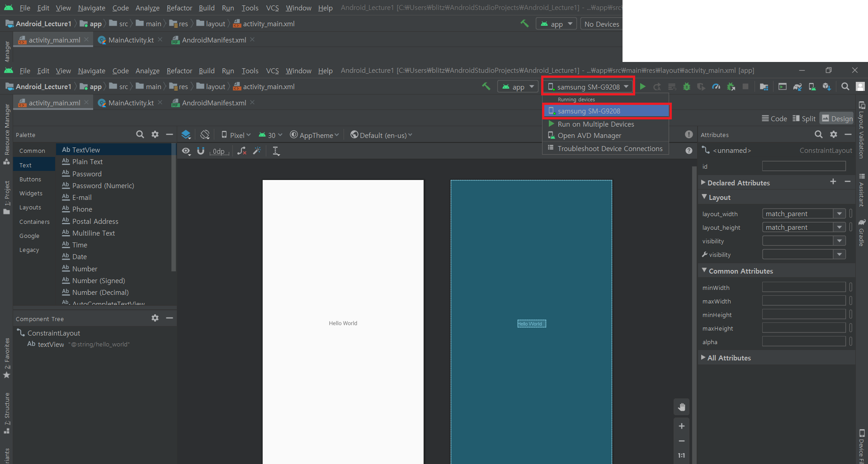The height and width of the screenshot is (464, 868).
Task: Click the warning indicator icon above Attributes
Action: [689, 134]
